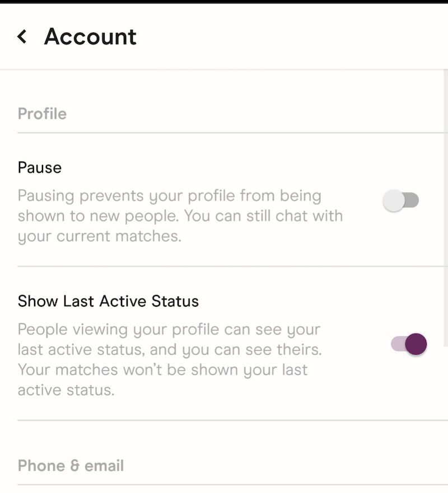Click the vertical scrollbar on right edge
Screen dimensions: 448x493
[445, 207]
